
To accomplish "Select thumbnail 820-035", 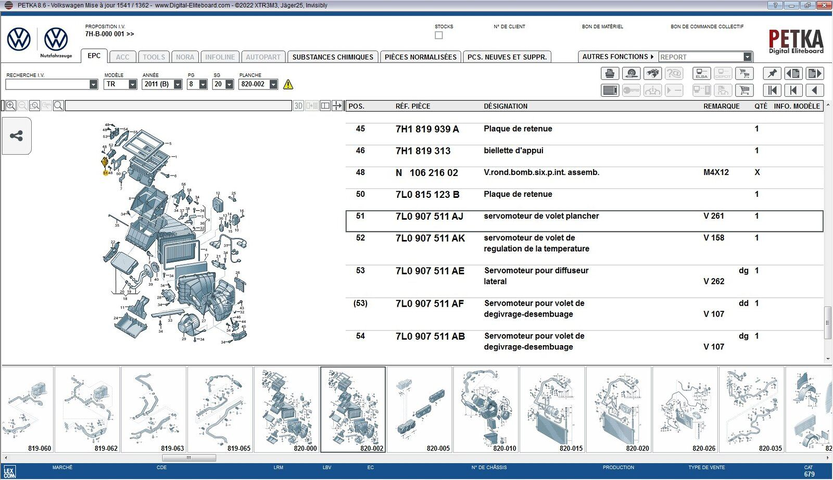I will [x=752, y=409].
